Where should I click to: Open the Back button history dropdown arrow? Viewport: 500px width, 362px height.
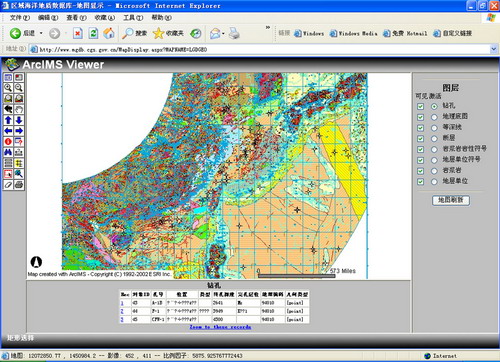coord(41,33)
